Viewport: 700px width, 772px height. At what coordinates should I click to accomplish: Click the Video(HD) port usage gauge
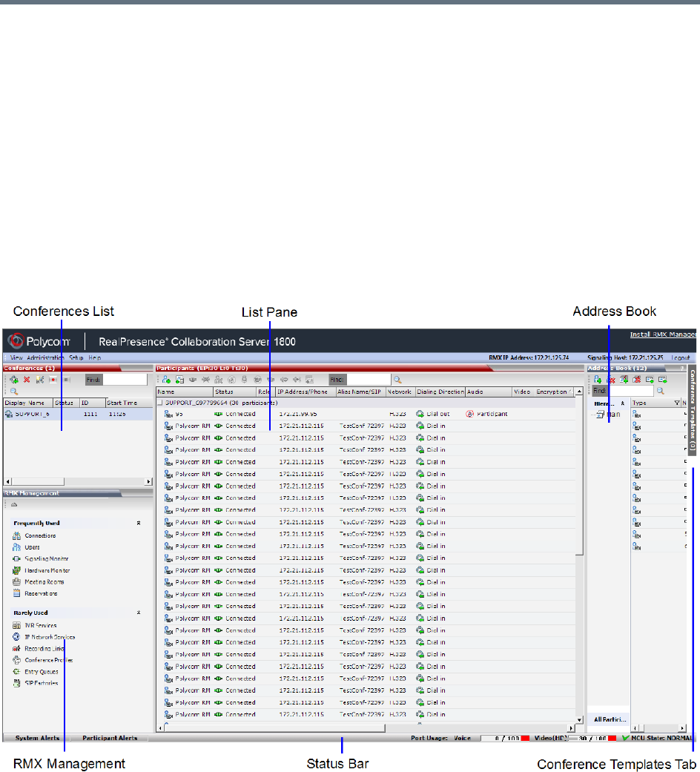pyautogui.click(x=592, y=738)
